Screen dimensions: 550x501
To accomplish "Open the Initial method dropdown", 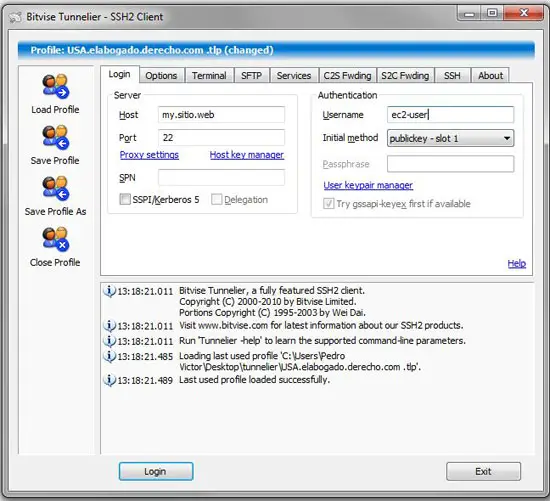I will (x=450, y=138).
